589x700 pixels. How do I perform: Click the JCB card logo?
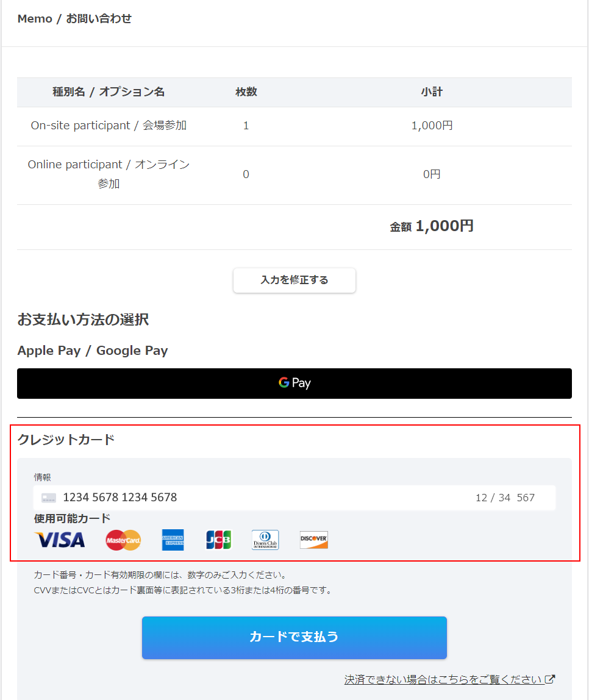coord(218,540)
